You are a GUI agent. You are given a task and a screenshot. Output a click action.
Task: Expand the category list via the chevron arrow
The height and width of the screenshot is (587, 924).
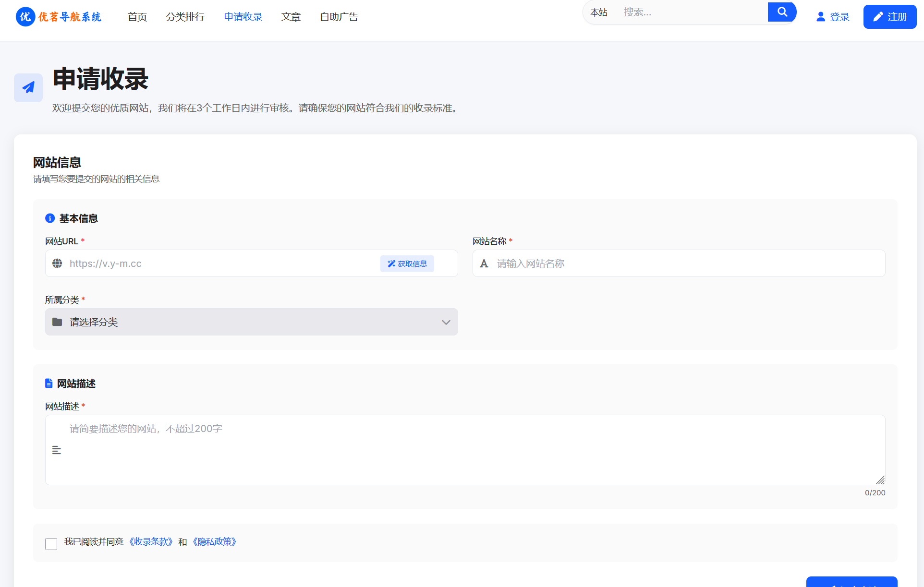click(446, 322)
